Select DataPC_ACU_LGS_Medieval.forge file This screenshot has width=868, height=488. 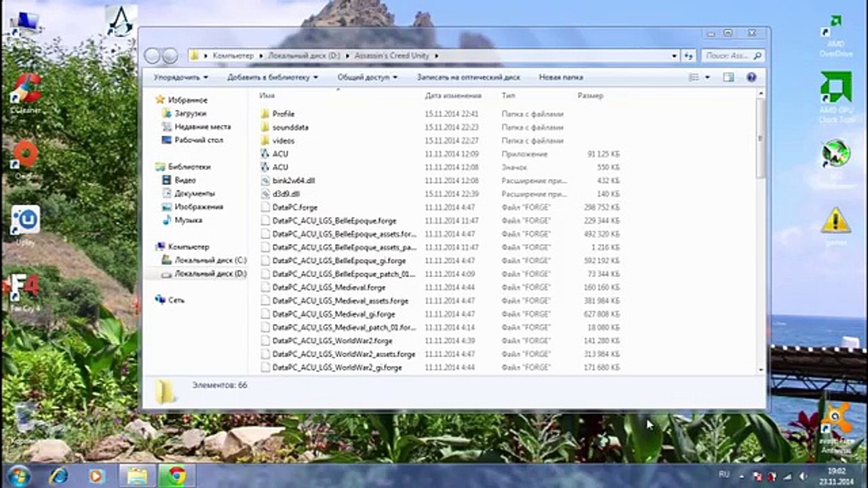(322, 287)
